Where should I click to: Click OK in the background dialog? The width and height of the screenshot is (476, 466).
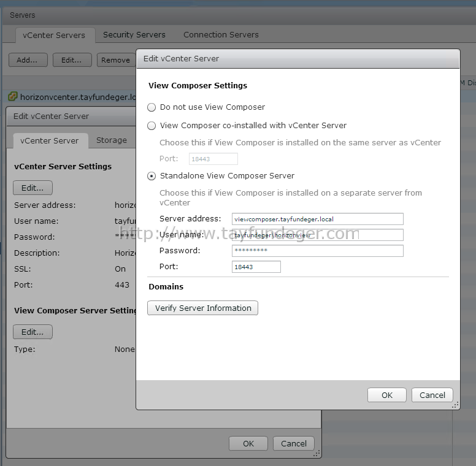pyautogui.click(x=248, y=443)
